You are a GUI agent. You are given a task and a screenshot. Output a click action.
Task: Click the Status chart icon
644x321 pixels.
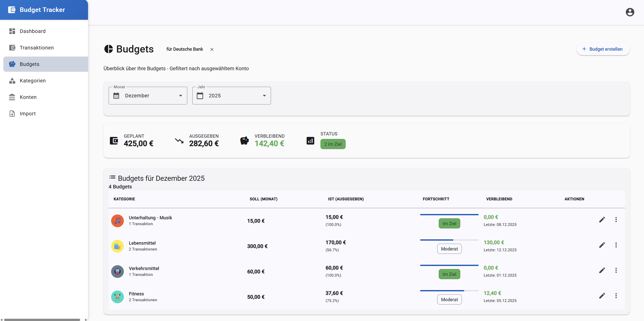pos(310,141)
